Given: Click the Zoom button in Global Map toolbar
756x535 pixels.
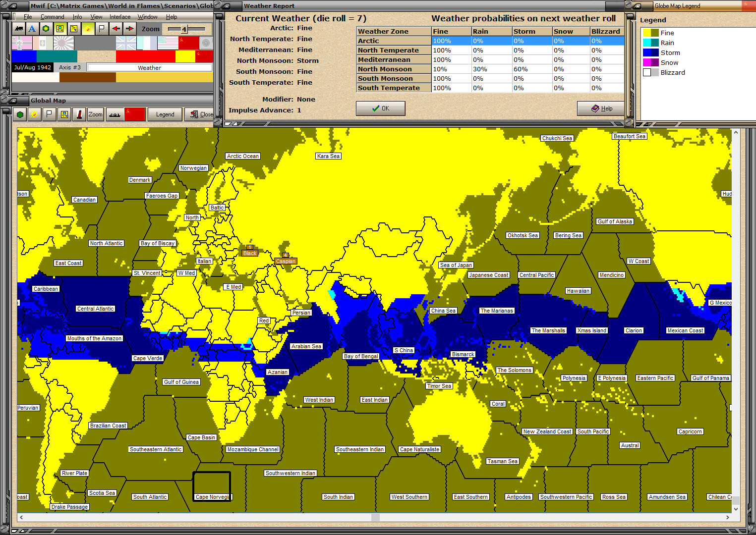Looking at the screenshot, I should point(96,114).
